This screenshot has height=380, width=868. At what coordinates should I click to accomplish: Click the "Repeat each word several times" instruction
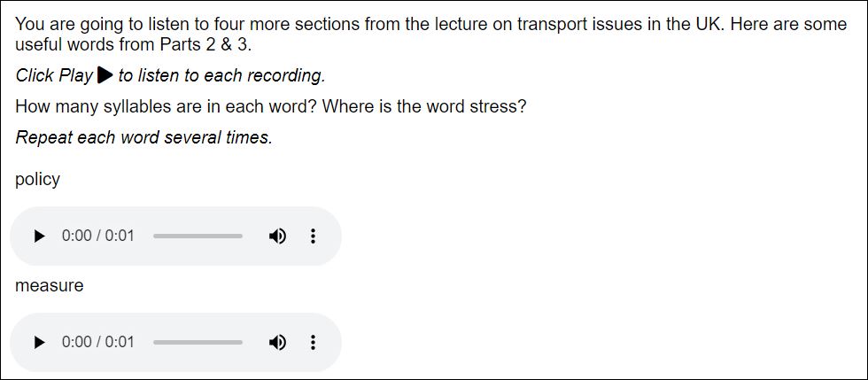click(x=143, y=137)
